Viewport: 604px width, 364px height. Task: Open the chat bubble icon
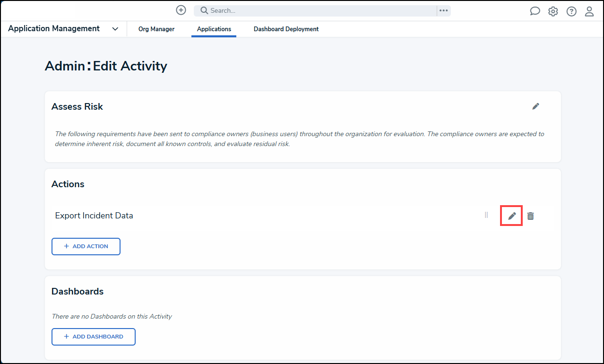[x=535, y=11]
